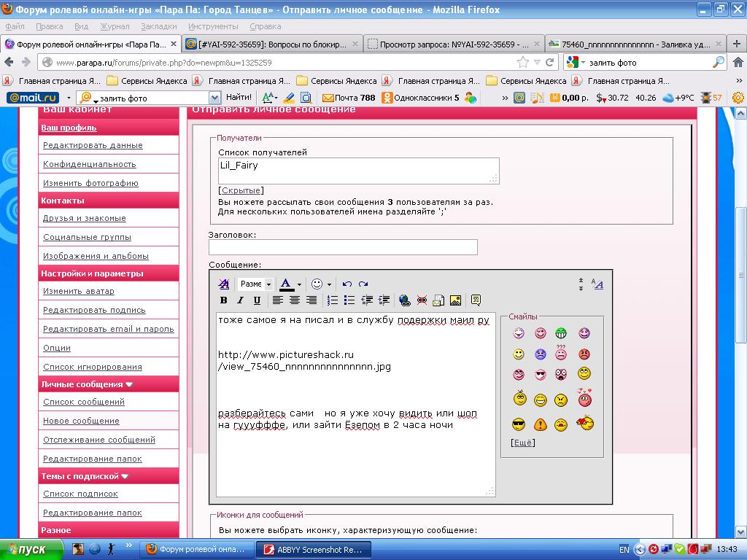Go to the browser home page
Image resolution: width=747 pixels, height=560 pixels.
click(x=738, y=63)
